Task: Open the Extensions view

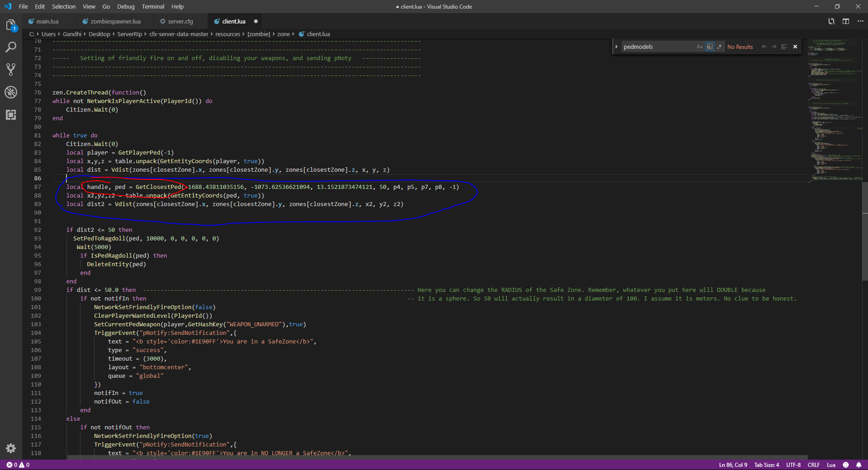Action: pos(11,115)
